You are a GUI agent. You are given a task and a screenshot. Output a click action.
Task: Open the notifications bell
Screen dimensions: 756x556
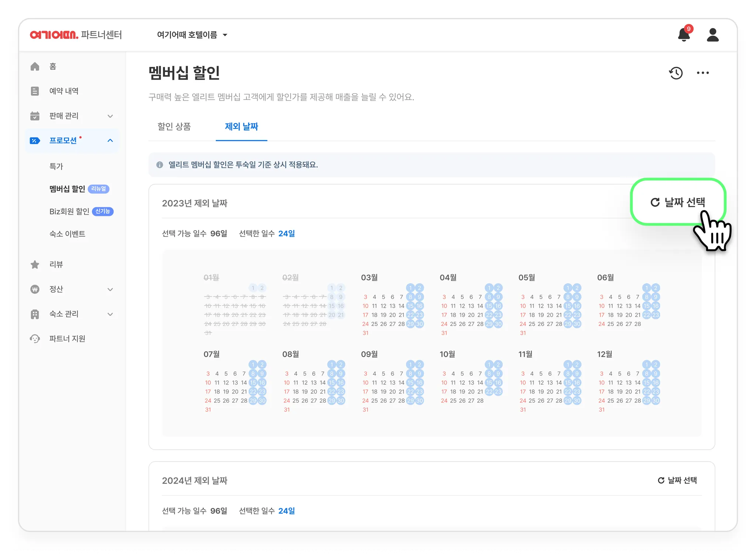(684, 35)
